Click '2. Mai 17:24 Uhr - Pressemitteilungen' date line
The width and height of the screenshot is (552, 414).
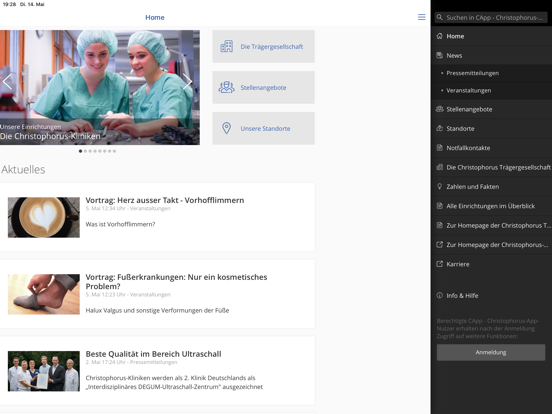click(x=131, y=362)
